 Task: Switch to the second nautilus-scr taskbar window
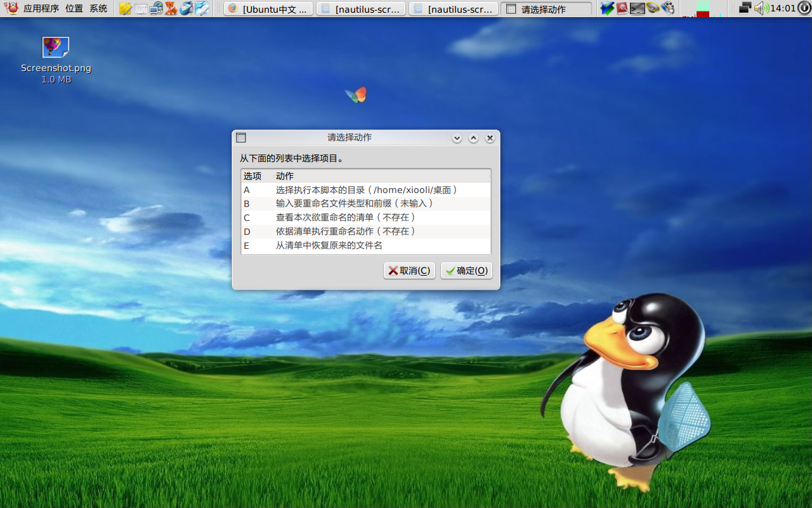pos(454,9)
